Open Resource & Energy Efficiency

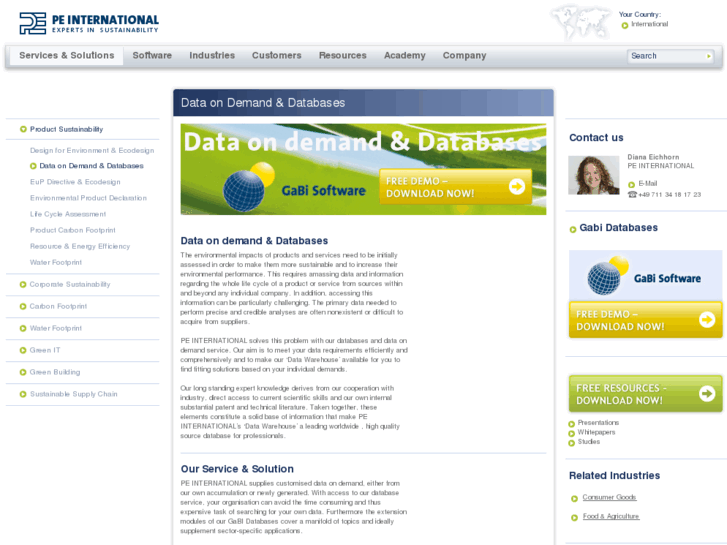tap(80, 246)
